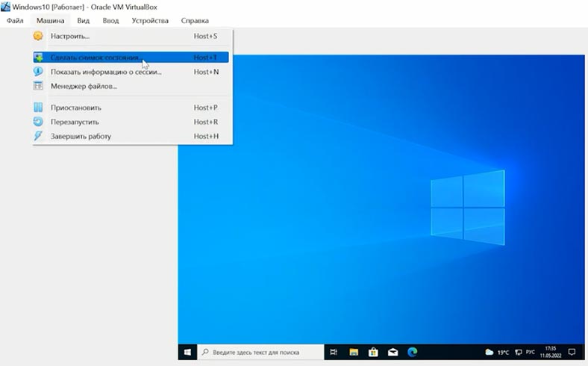This screenshot has height=366, width=588.
Task: Choose Приостановить in the menu
Action: pos(131,108)
